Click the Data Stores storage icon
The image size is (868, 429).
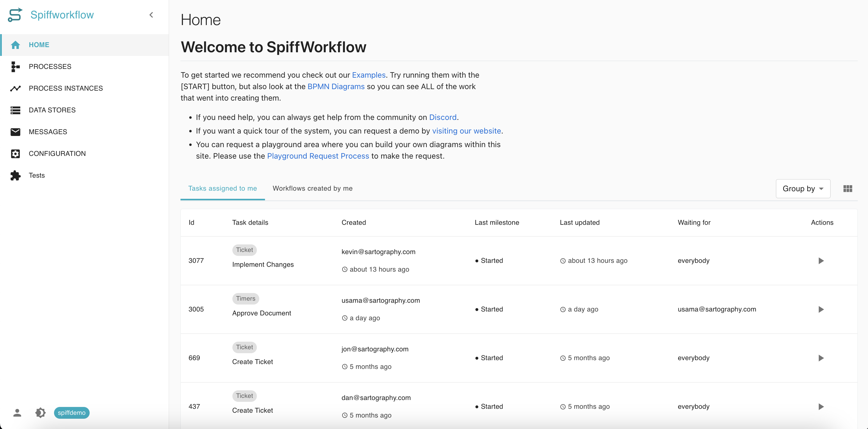[x=15, y=110]
